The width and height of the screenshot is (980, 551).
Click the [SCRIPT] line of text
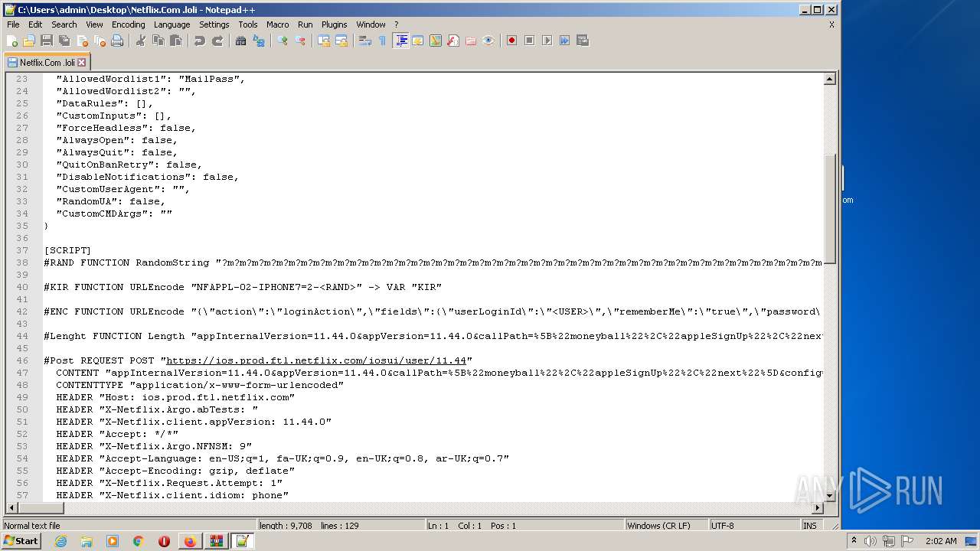tap(67, 250)
